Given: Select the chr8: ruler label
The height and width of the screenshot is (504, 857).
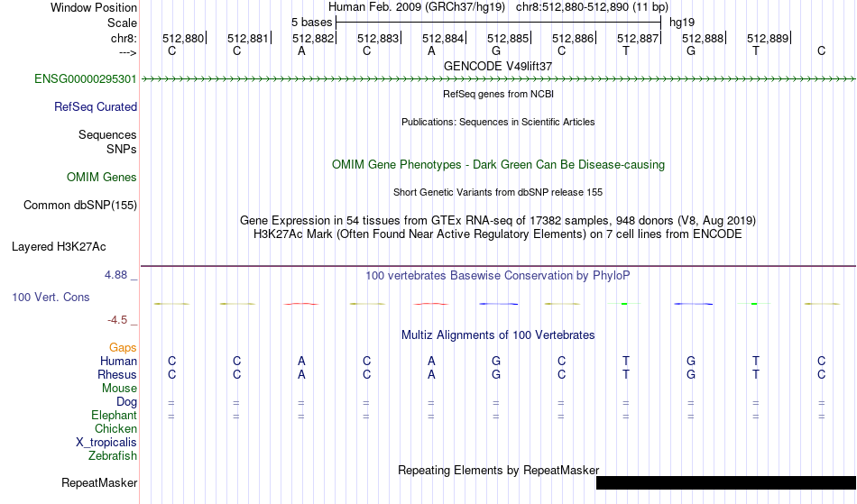Looking at the screenshot, I should pos(124,38).
